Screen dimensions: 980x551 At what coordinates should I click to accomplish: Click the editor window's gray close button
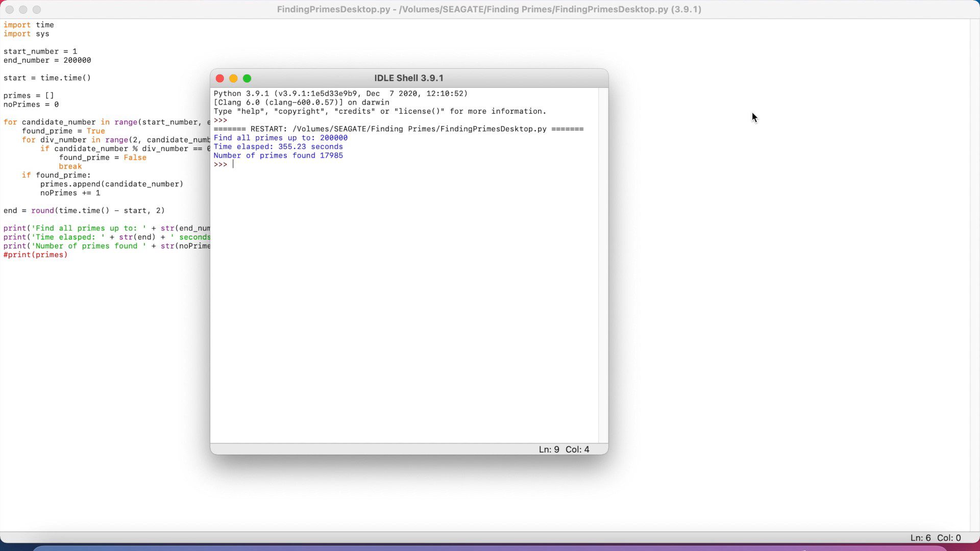(10, 10)
